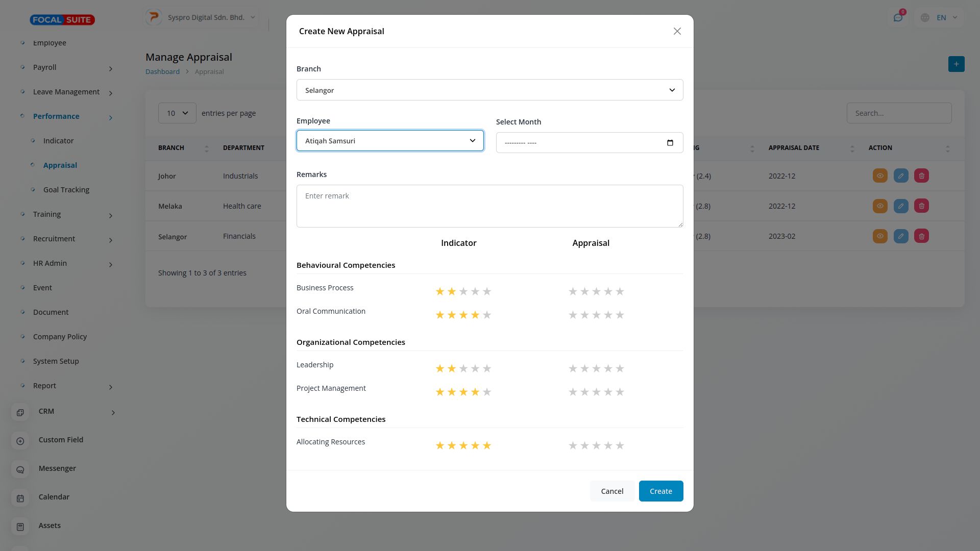980x551 pixels.
Task: Open the chat messages icon in header
Action: (x=898, y=18)
